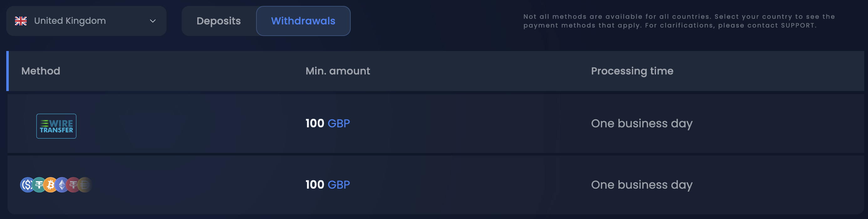Click the United Kingdom flag icon

[22, 21]
